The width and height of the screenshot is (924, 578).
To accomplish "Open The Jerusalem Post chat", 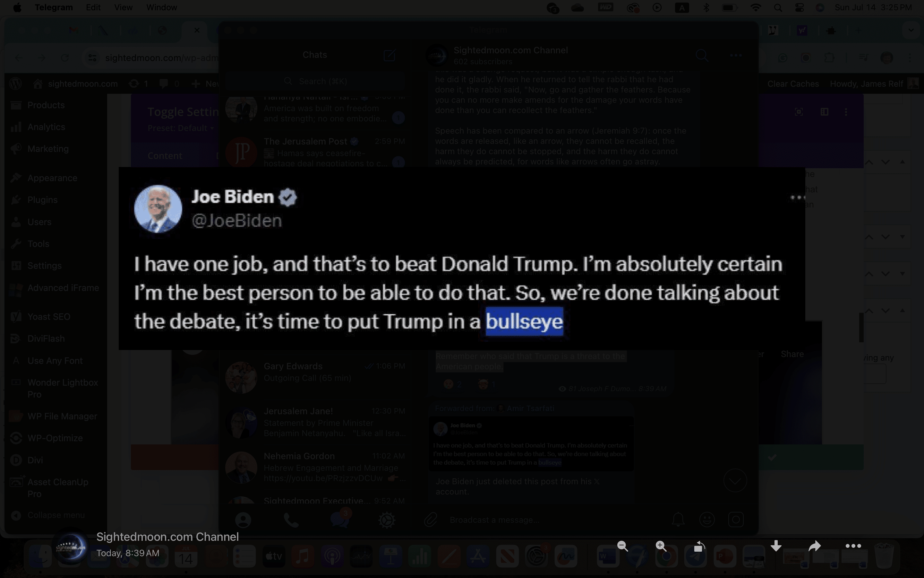I will 315,152.
